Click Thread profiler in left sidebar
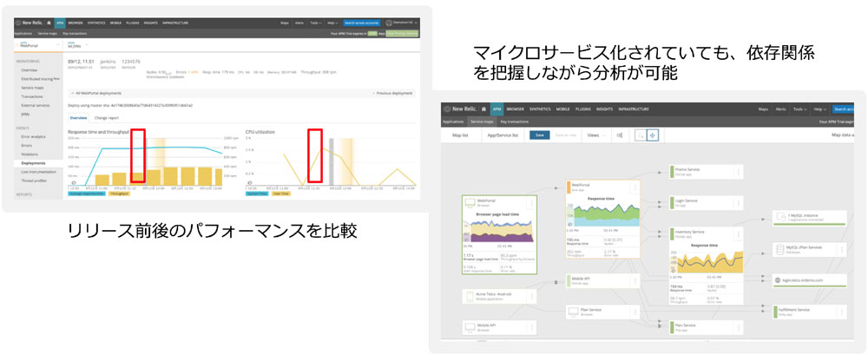 35,181
